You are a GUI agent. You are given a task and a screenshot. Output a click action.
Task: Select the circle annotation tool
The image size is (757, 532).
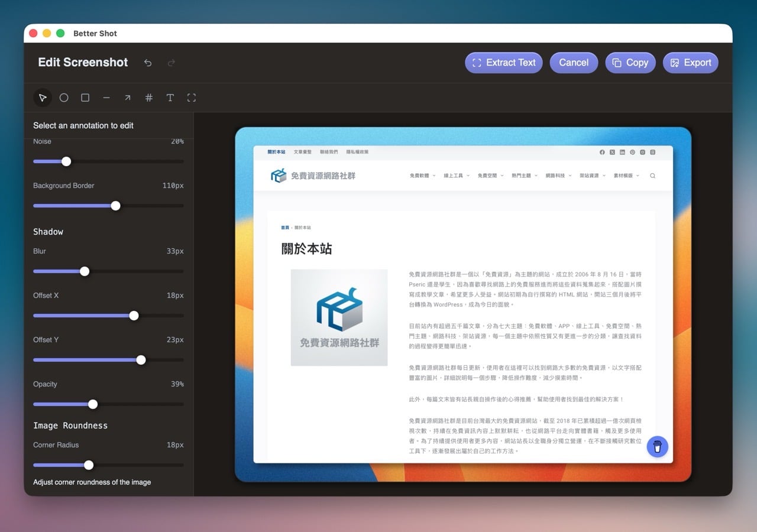coord(64,98)
